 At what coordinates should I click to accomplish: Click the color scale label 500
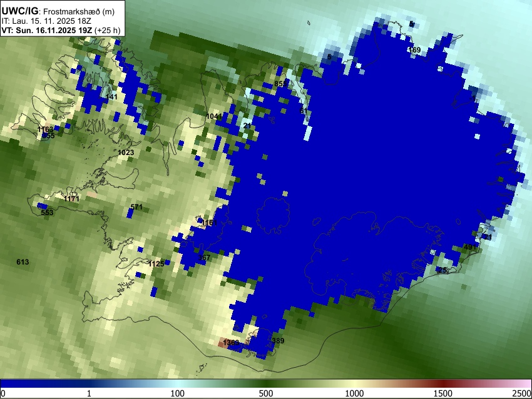click(x=265, y=393)
